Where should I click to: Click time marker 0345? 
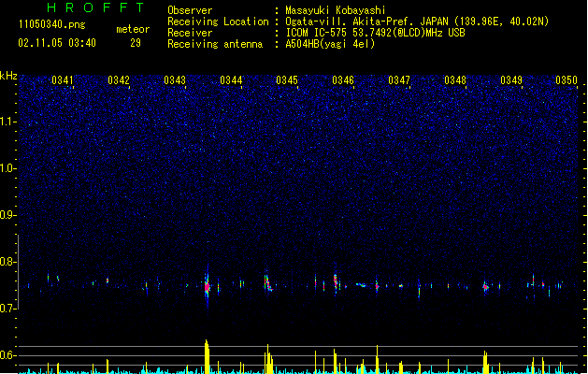[x=287, y=80]
